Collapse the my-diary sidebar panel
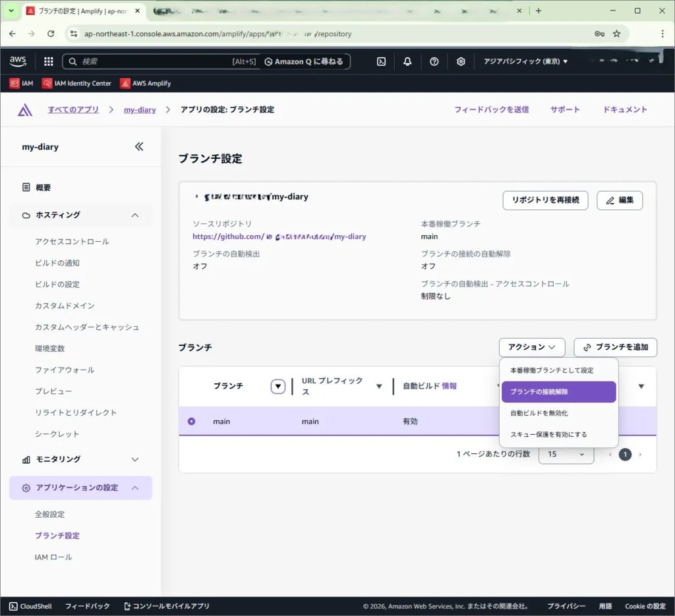 tap(139, 147)
